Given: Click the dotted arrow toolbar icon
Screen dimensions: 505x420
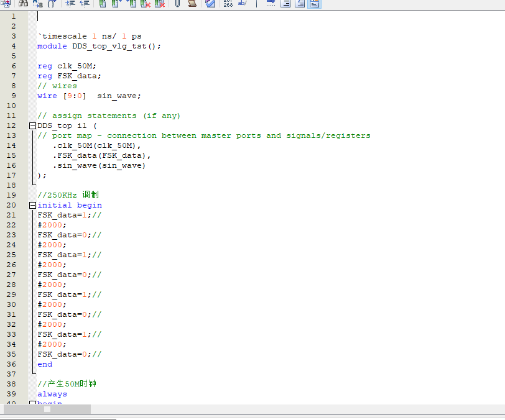Looking at the screenshot, I should (271, 3).
